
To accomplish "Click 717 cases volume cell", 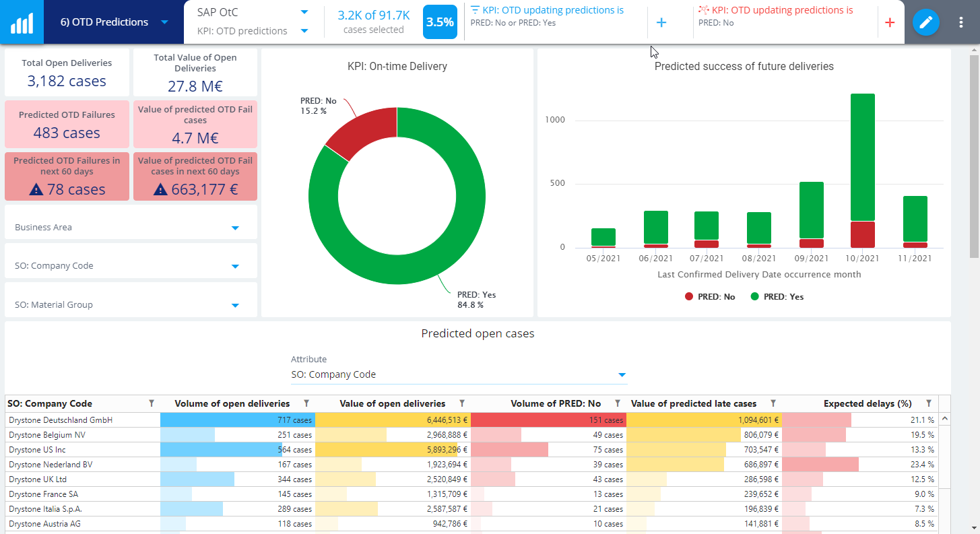I will pos(238,420).
